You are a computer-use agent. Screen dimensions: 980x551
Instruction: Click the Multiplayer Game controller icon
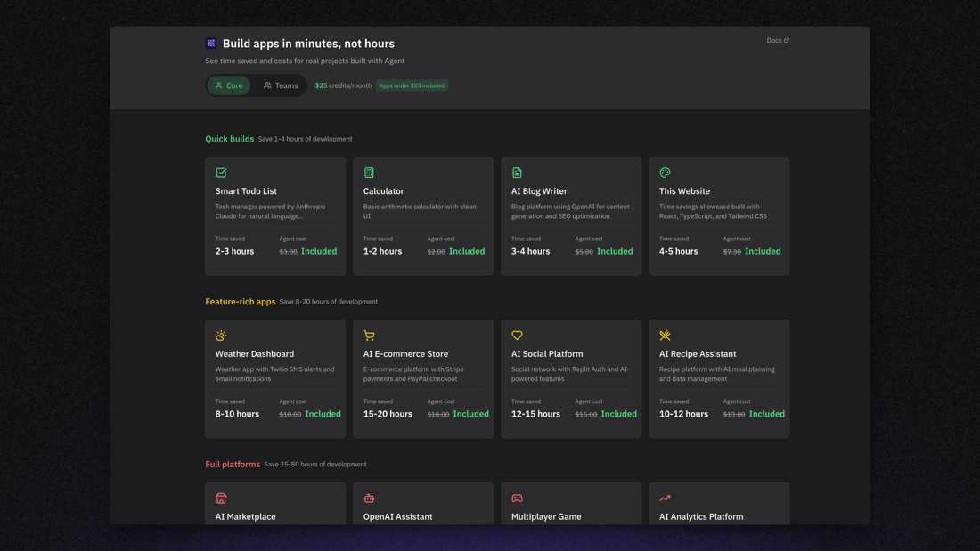tap(517, 498)
